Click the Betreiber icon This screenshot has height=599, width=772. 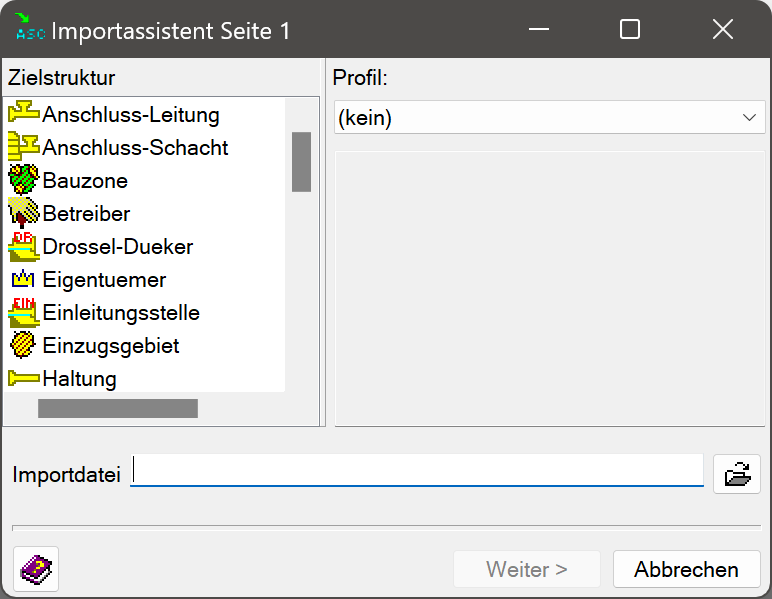point(24,213)
